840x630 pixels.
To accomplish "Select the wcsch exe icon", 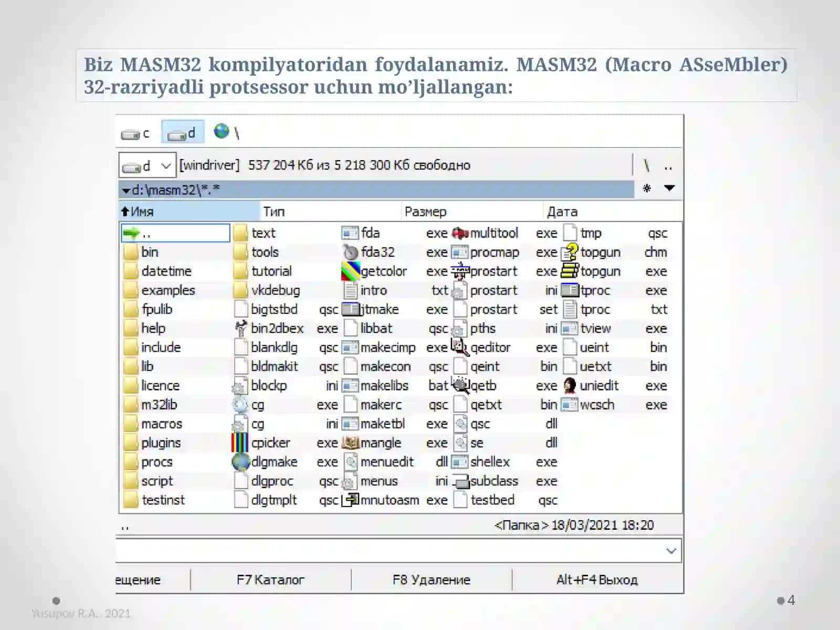I will click(570, 405).
